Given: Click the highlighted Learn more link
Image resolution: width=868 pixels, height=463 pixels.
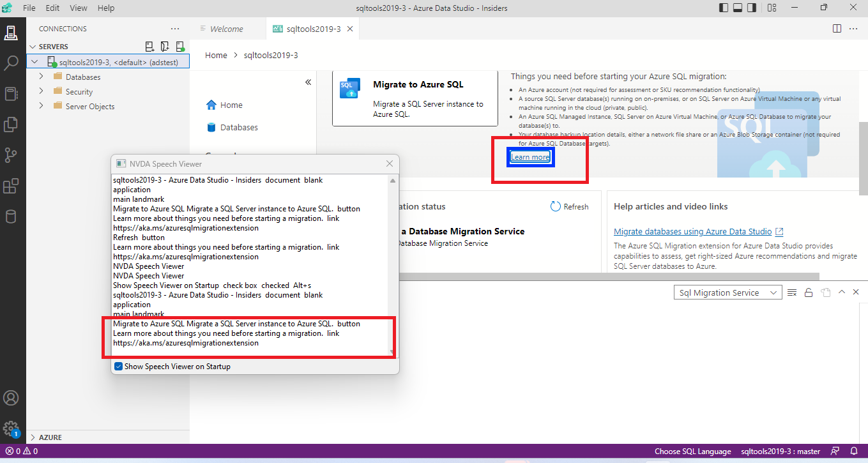Looking at the screenshot, I should [x=530, y=156].
